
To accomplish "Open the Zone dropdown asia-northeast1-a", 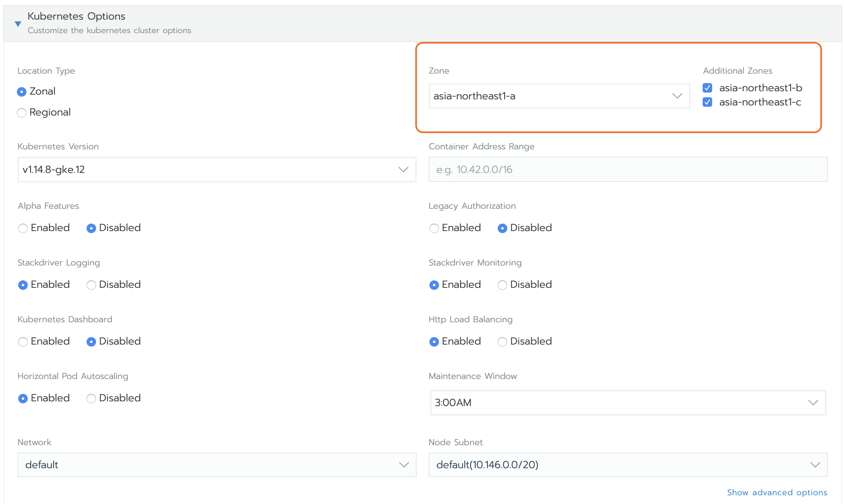I will click(559, 96).
